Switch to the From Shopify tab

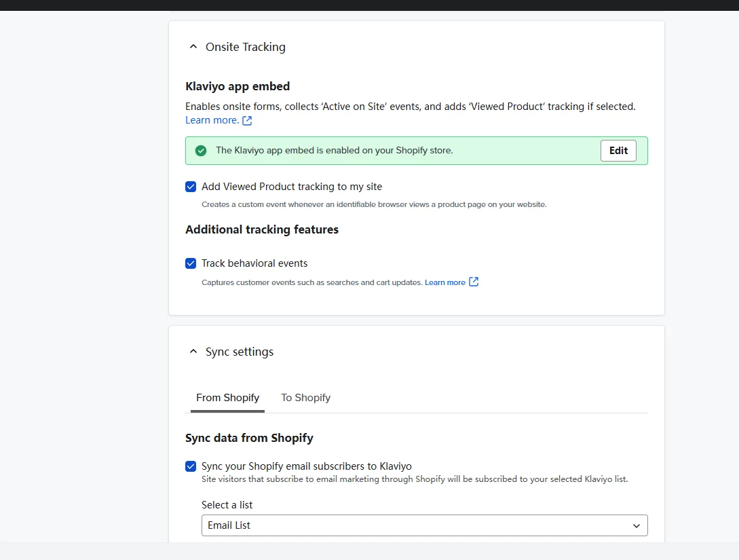[227, 398]
